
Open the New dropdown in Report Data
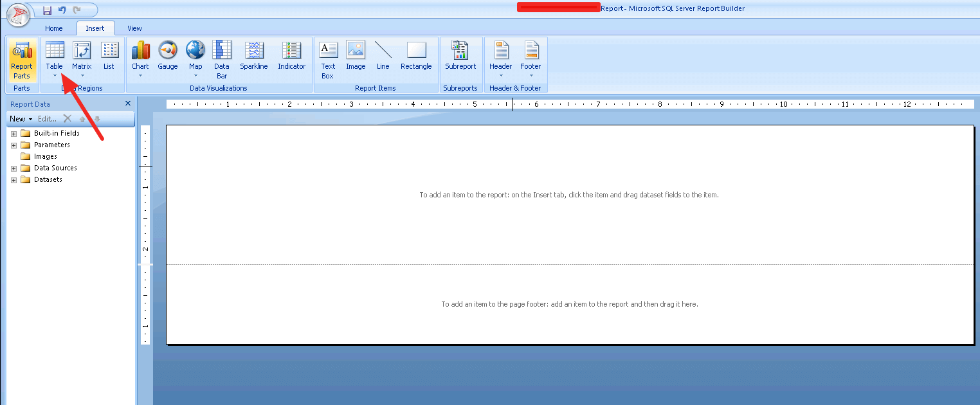[x=21, y=119]
